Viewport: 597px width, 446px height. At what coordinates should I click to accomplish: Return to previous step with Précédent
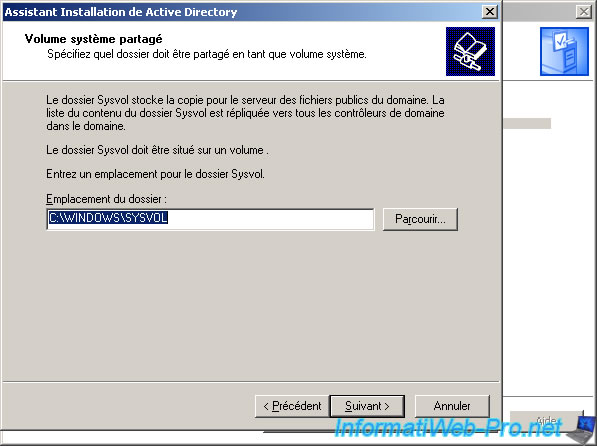pyautogui.click(x=292, y=406)
